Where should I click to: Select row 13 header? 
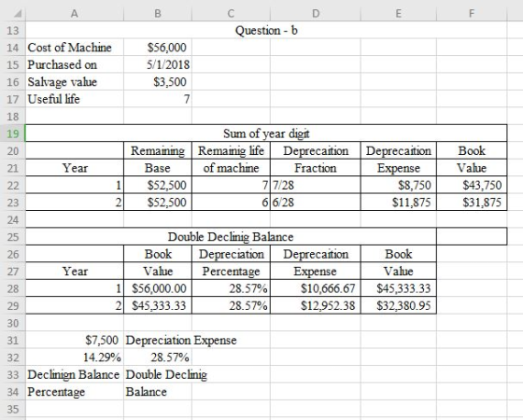(13, 30)
